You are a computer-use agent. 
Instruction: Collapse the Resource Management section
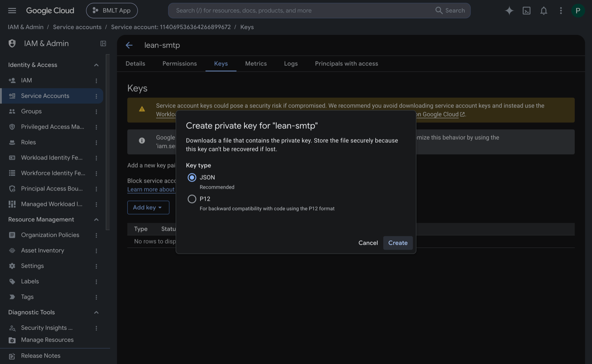[x=96, y=220]
